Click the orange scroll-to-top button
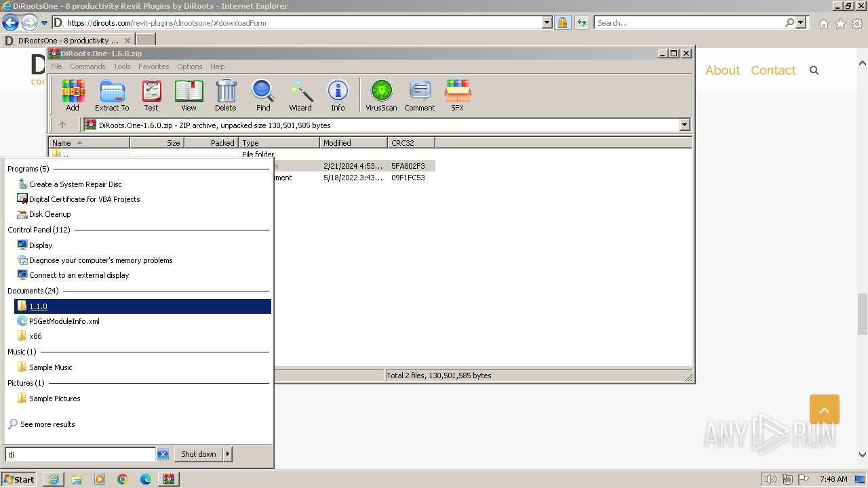The height and width of the screenshot is (488, 868). [825, 409]
